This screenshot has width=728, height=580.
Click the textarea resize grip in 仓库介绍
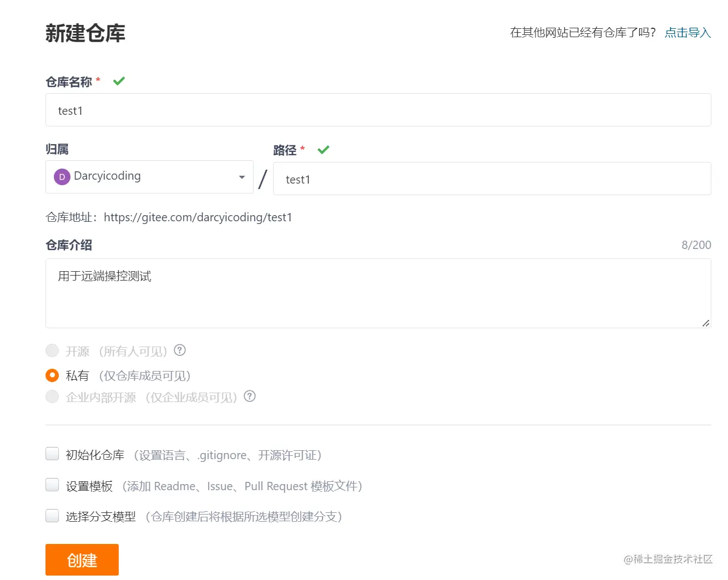point(706,323)
